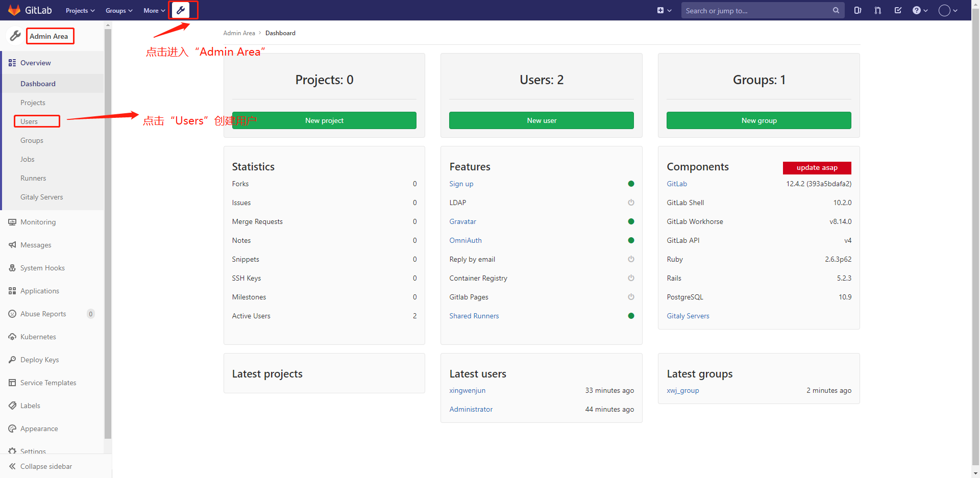
Task: Click the Overview sidebar header
Action: tap(53, 63)
